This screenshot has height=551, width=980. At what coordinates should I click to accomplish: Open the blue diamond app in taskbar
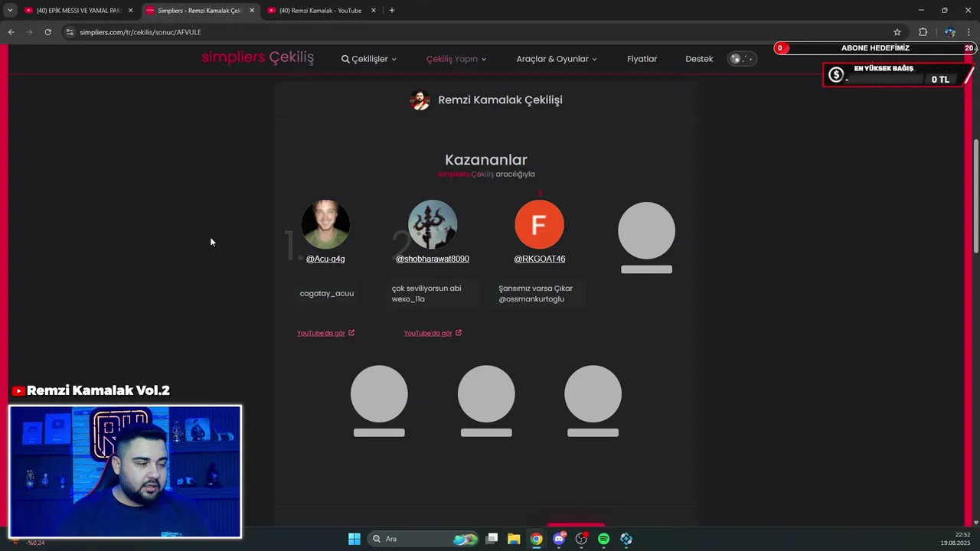tap(626, 539)
